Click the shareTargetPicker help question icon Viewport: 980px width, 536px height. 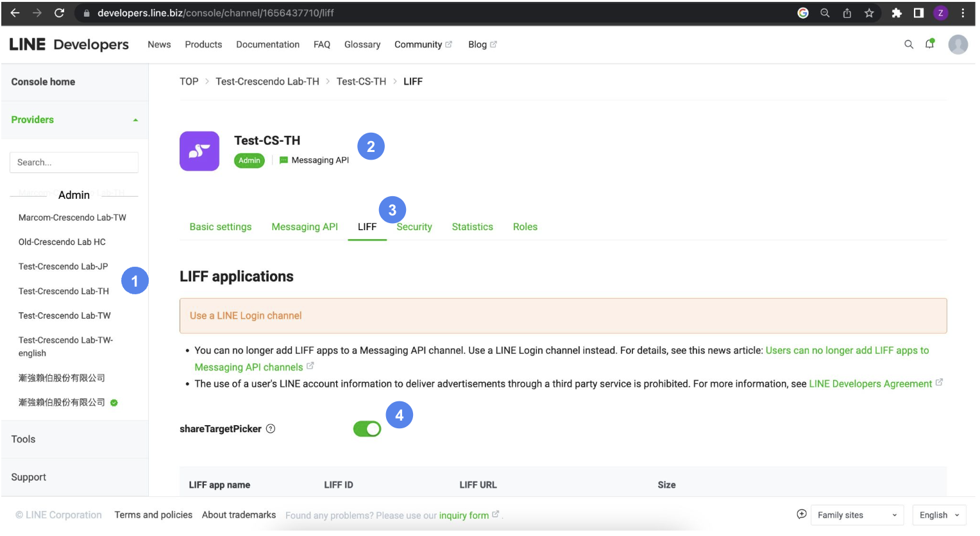[x=271, y=429]
